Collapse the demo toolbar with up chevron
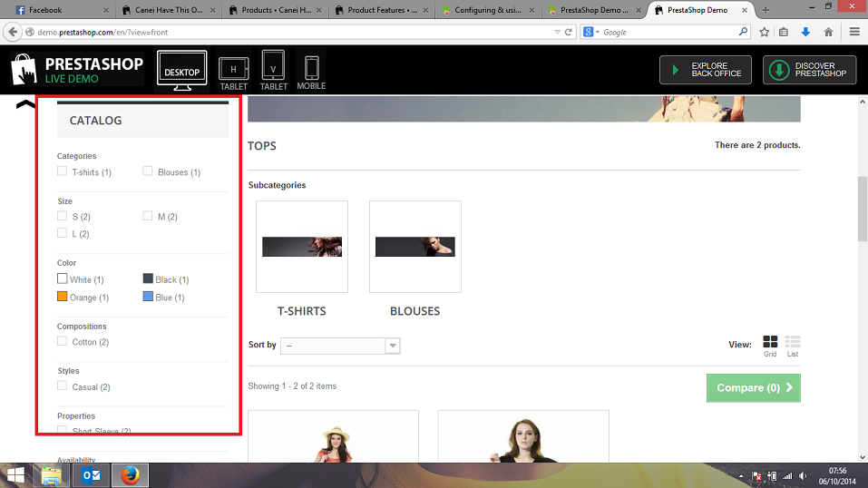The width and height of the screenshot is (868, 488). coord(25,104)
